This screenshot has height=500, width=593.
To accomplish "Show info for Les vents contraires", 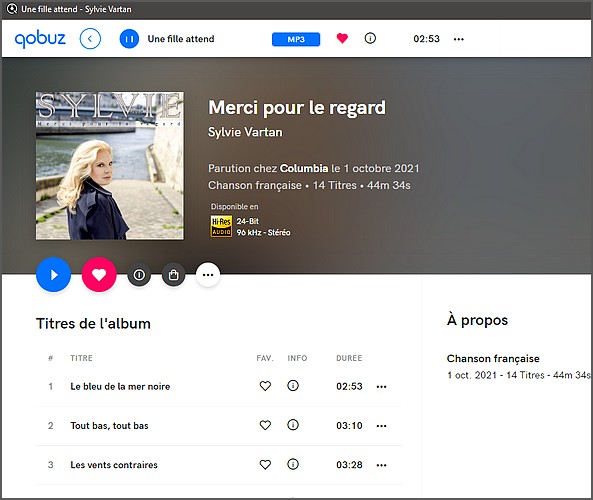I will (293, 464).
